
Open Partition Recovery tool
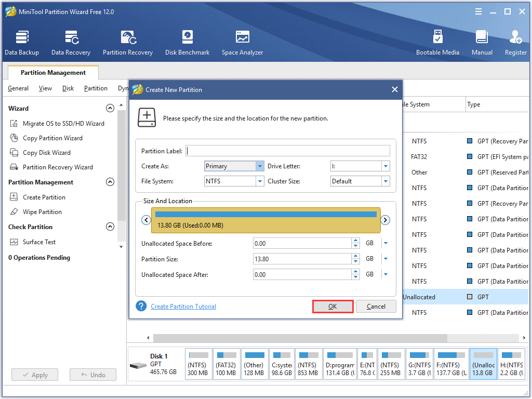(x=128, y=43)
